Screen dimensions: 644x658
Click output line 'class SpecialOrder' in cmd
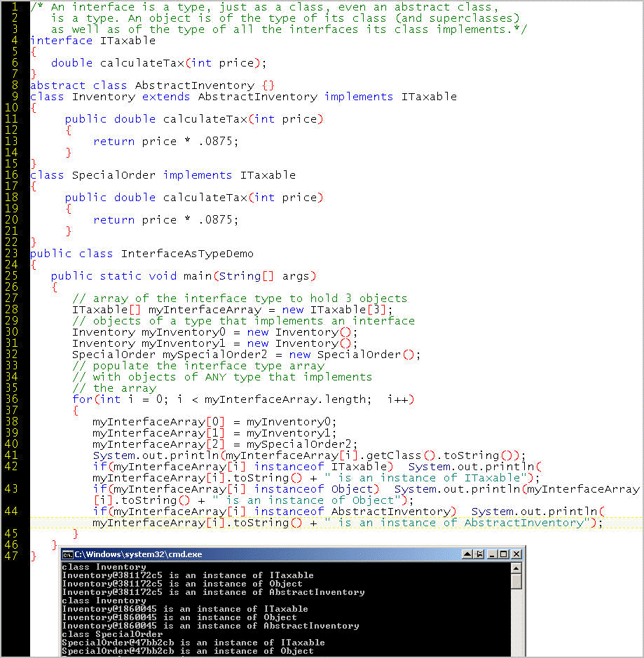pos(112,634)
